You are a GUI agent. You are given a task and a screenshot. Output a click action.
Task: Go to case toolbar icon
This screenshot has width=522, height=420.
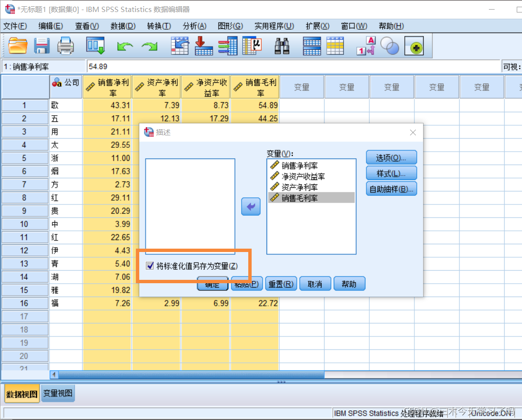pos(180,46)
